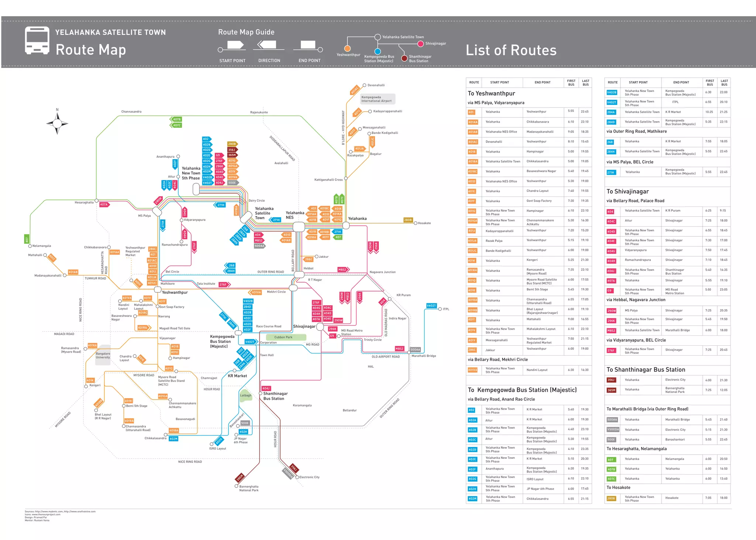The image size is (756, 540).
Task: Click the ROUTE column header in first table
Action: pos(474,82)
